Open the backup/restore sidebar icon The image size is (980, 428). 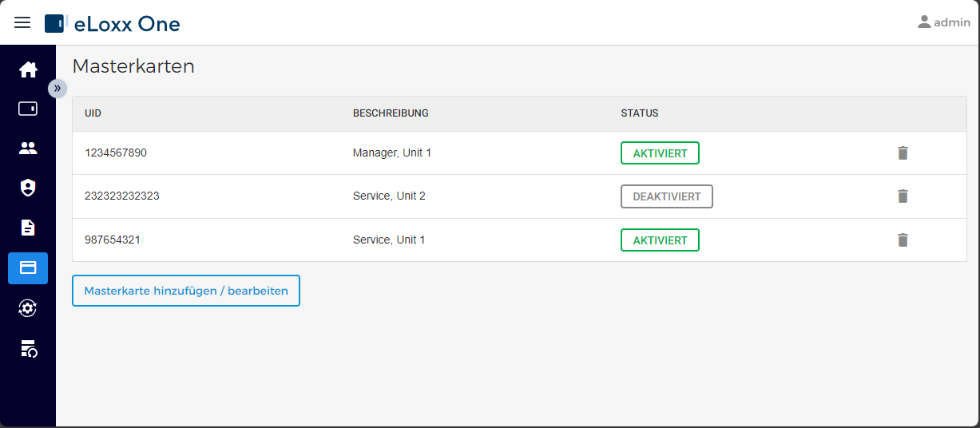28,348
